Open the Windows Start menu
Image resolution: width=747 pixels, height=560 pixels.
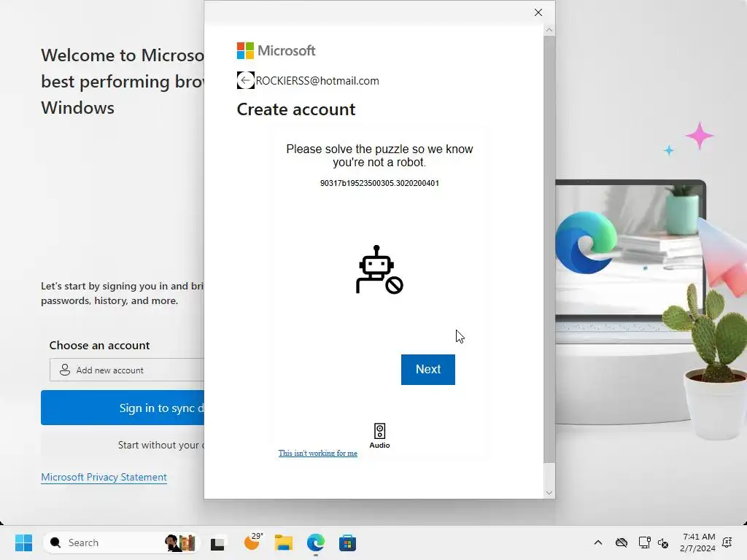pyautogui.click(x=23, y=542)
